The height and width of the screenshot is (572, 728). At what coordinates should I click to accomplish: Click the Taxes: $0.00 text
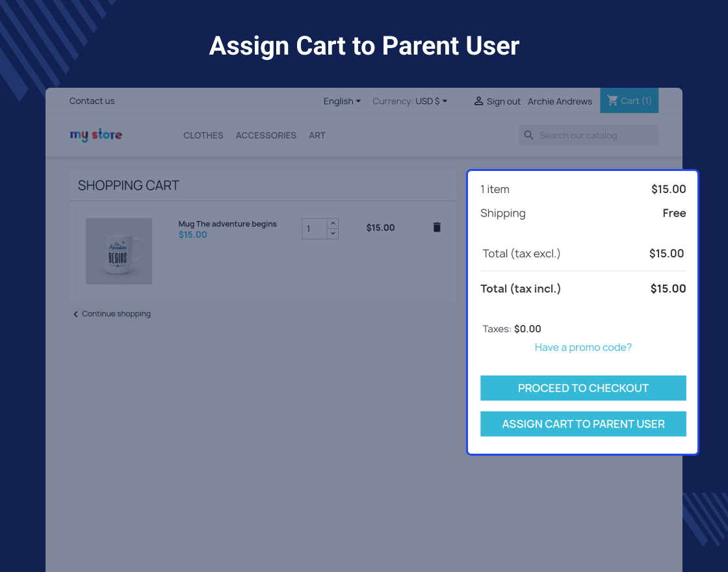[x=512, y=329]
